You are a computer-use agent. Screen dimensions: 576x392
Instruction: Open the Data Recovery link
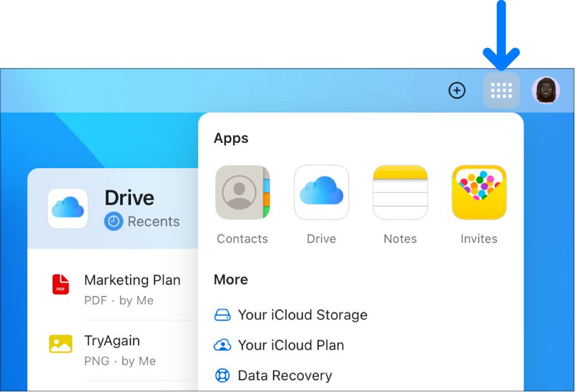pos(284,375)
